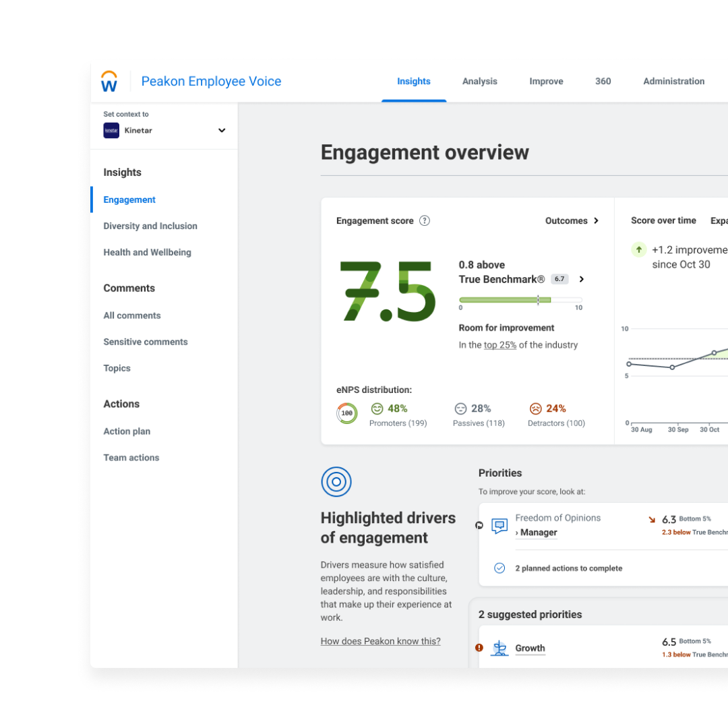Click the Promoters smiley icon
728x728 pixels.
tap(377, 408)
